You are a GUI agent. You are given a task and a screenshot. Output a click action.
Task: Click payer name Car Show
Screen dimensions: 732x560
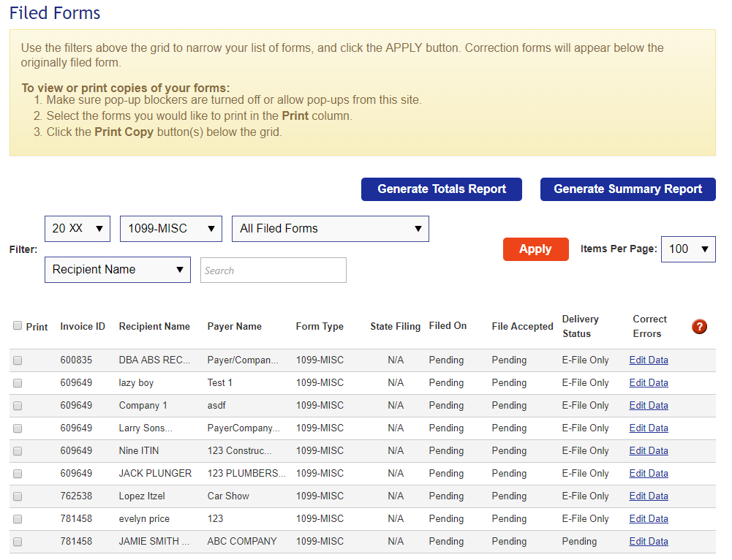(x=228, y=496)
